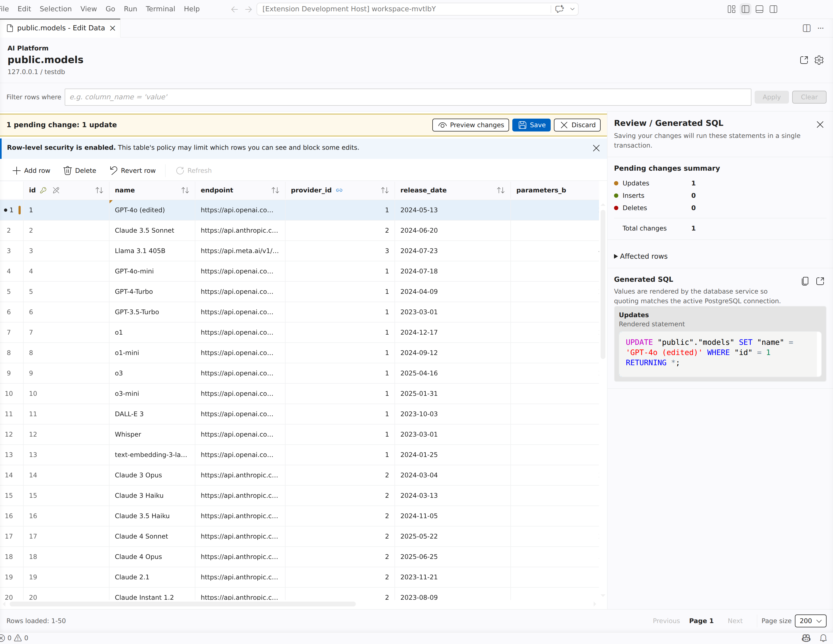This screenshot has width=833, height=644.
Task: Open the Terminal menu
Action: 160,9
